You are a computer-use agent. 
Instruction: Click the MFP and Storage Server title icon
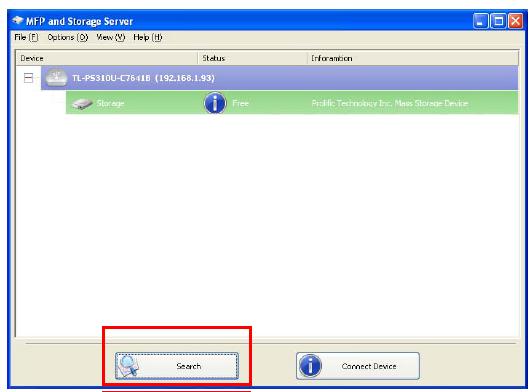point(18,21)
